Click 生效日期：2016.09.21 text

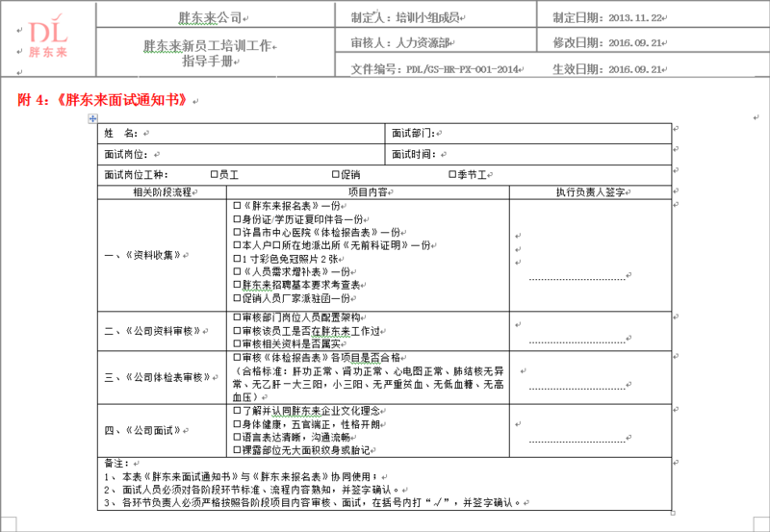[607, 69]
